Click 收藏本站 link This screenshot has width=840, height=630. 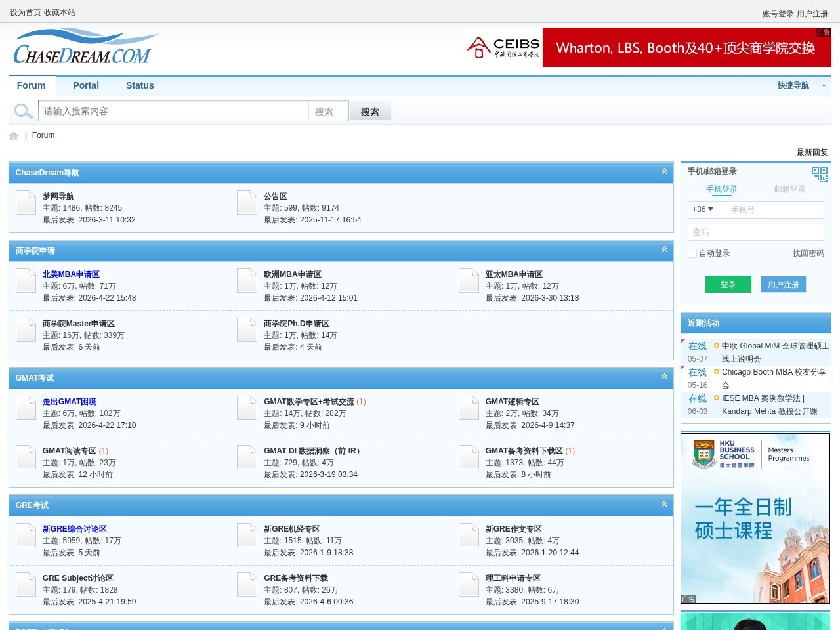click(60, 12)
